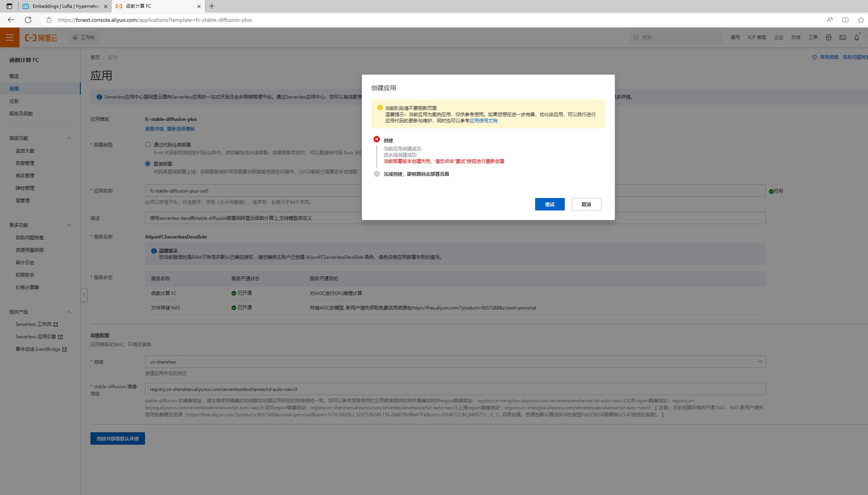Edit the 描述 input field
This screenshot has width=868, height=495.
click(455, 218)
